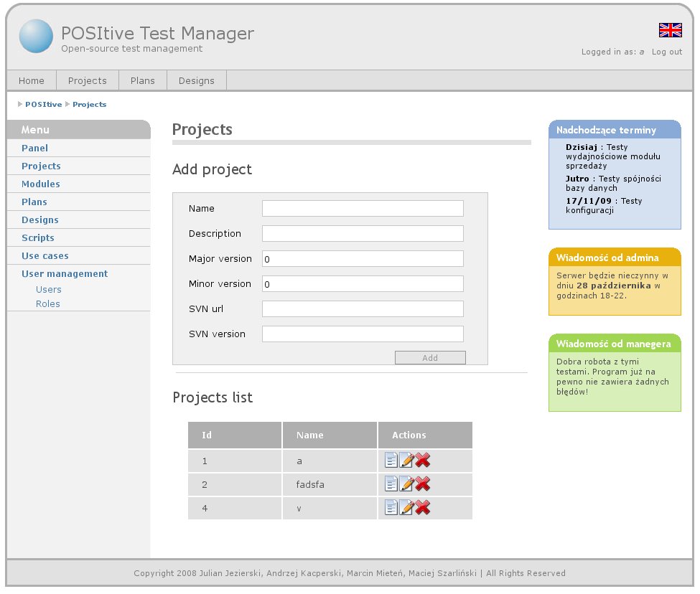Image resolution: width=700 pixels, height=594 pixels.
Task: Edit project v with pencil icon
Action: 406,507
